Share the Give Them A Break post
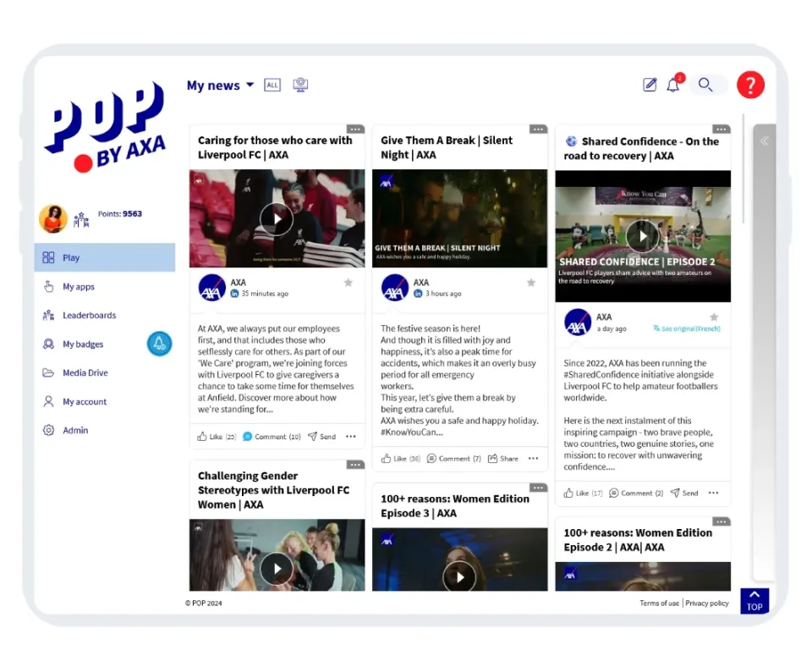The width and height of the screenshot is (812, 667). [502, 459]
